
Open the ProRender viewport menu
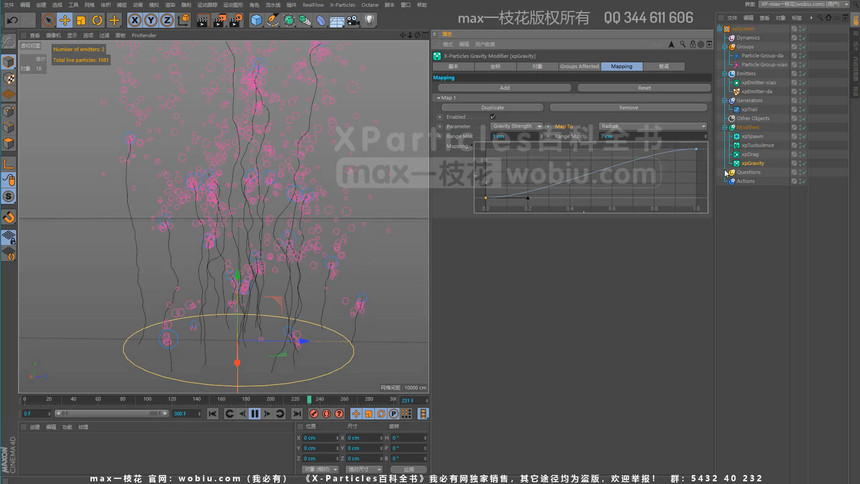[144, 35]
